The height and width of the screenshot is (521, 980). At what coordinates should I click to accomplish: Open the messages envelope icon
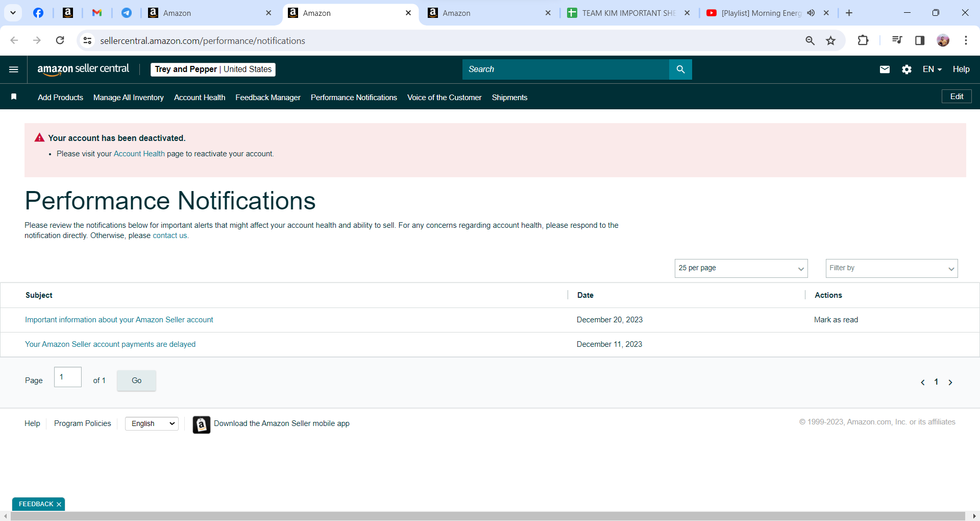click(x=885, y=69)
